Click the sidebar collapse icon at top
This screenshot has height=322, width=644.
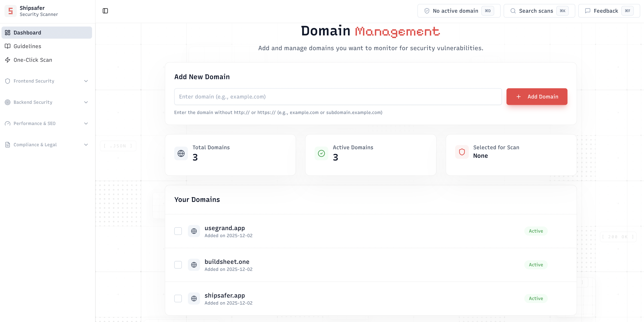[x=105, y=11]
